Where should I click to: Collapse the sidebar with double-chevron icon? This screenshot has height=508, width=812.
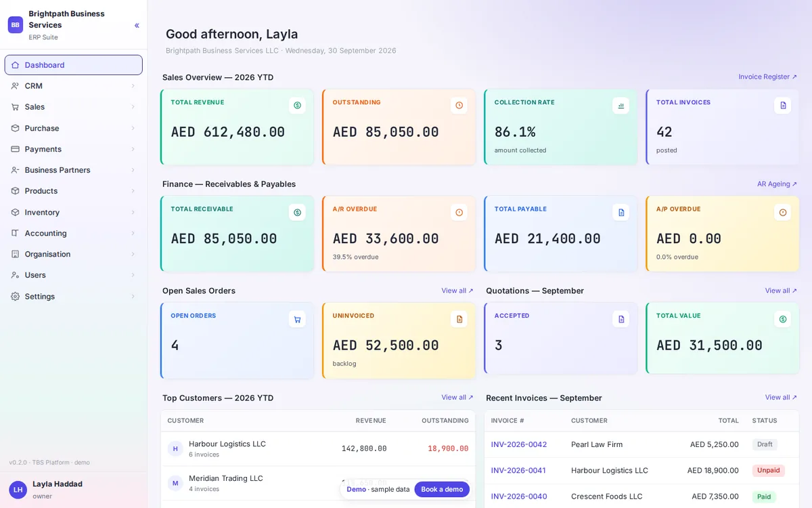coord(137,25)
